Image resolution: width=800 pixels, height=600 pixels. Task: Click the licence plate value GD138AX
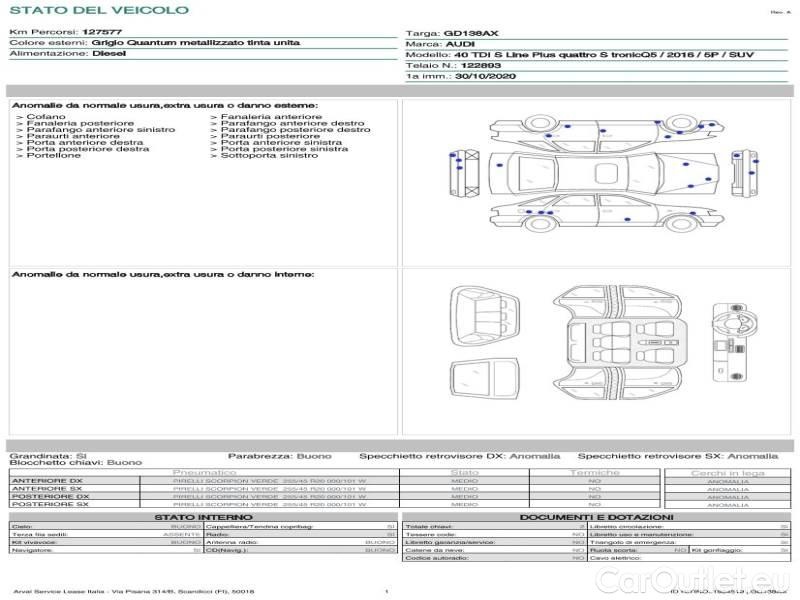click(471, 33)
